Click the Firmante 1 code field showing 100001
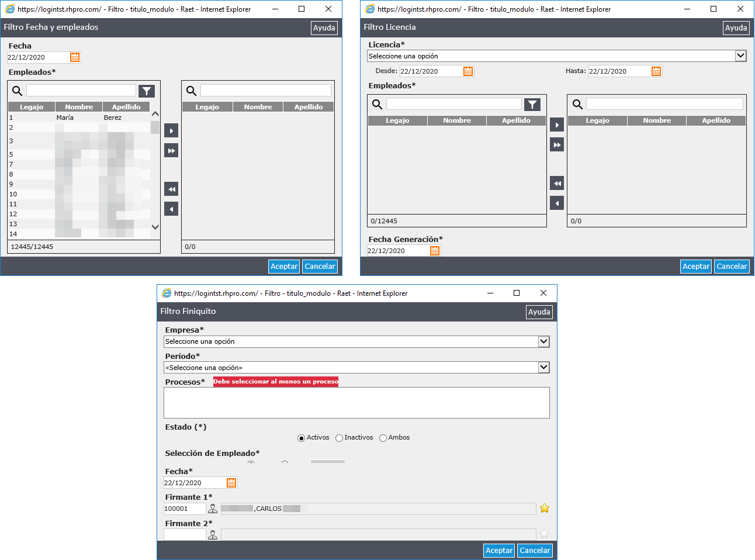 click(185, 509)
